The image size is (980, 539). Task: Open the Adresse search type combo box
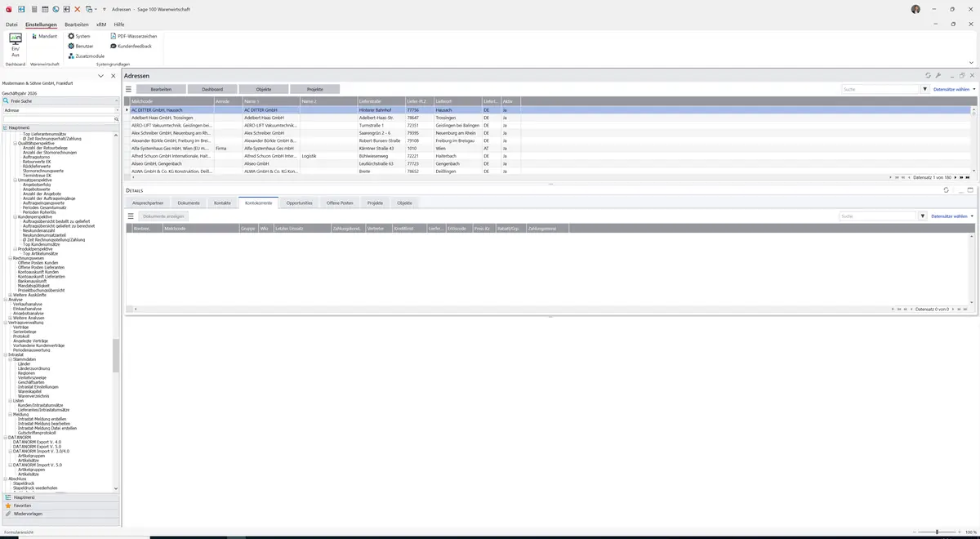pos(61,109)
